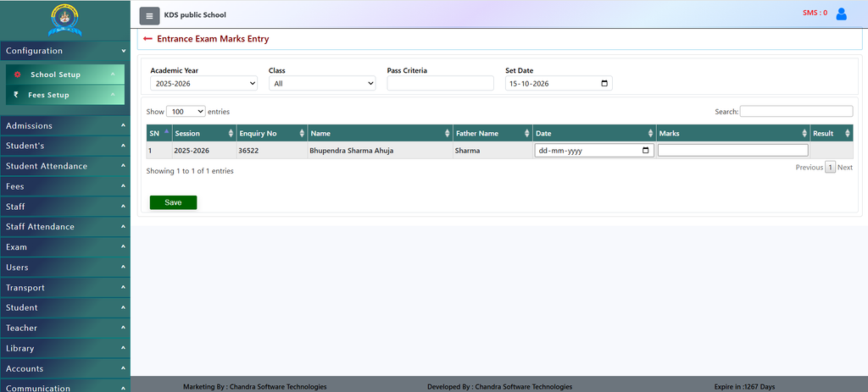
Task: Click the Set Date field 15-10-2026
Action: click(x=559, y=84)
